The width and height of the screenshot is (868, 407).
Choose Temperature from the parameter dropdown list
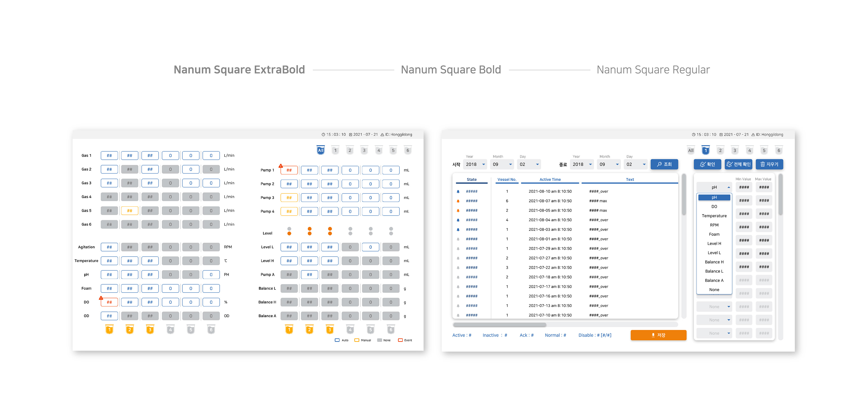pyautogui.click(x=714, y=216)
